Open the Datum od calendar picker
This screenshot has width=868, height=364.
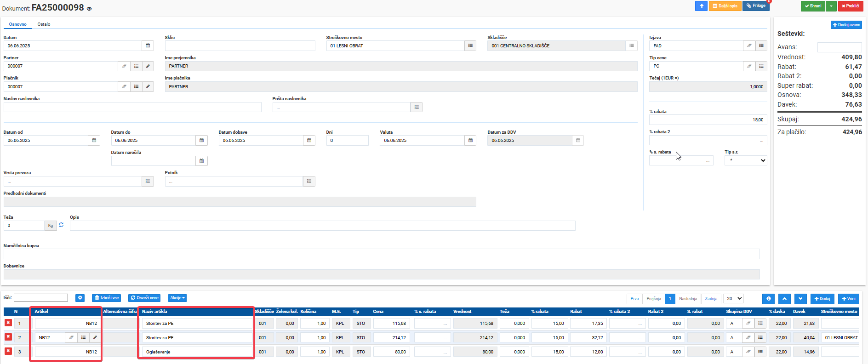pyautogui.click(x=94, y=140)
